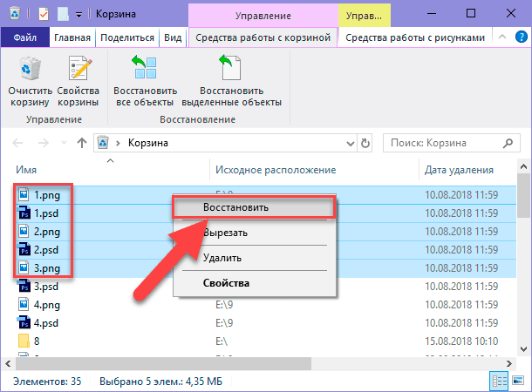Collapse the ribbon with the chevron arrow

click(x=503, y=38)
